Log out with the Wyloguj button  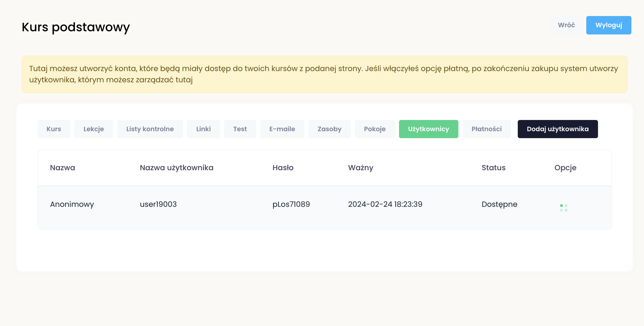tap(608, 25)
